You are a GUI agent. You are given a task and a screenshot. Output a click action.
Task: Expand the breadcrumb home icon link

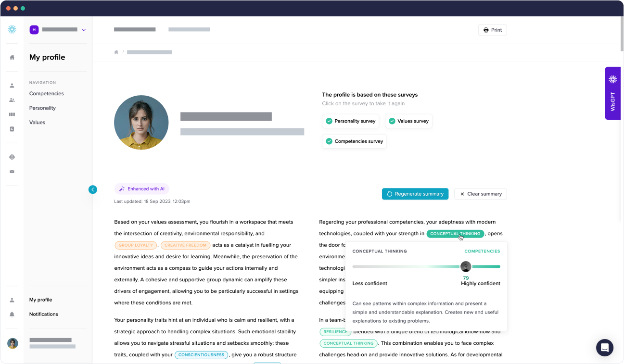tap(116, 51)
